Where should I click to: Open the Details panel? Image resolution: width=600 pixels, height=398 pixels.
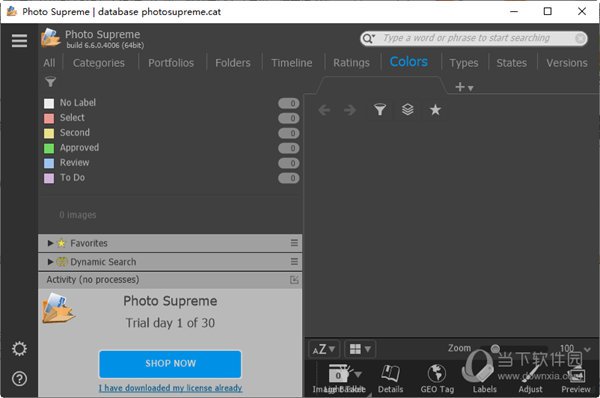click(x=390, y=379)
